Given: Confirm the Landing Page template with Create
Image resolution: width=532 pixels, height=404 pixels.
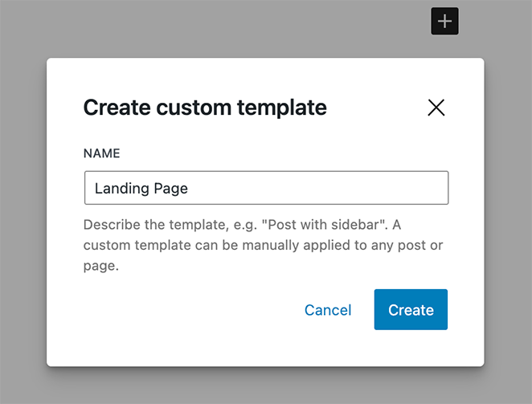Looking at the screenshot, I should point(411,310).
